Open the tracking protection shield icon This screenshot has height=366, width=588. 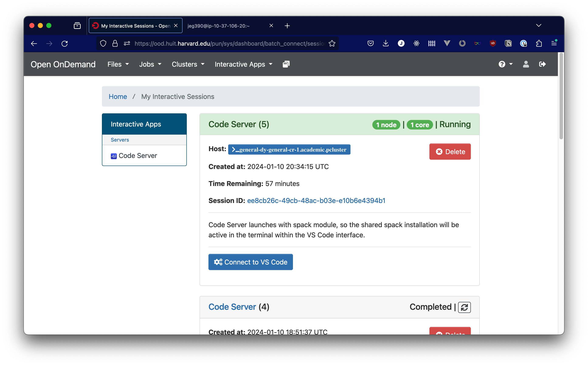[x=103, y=44]
